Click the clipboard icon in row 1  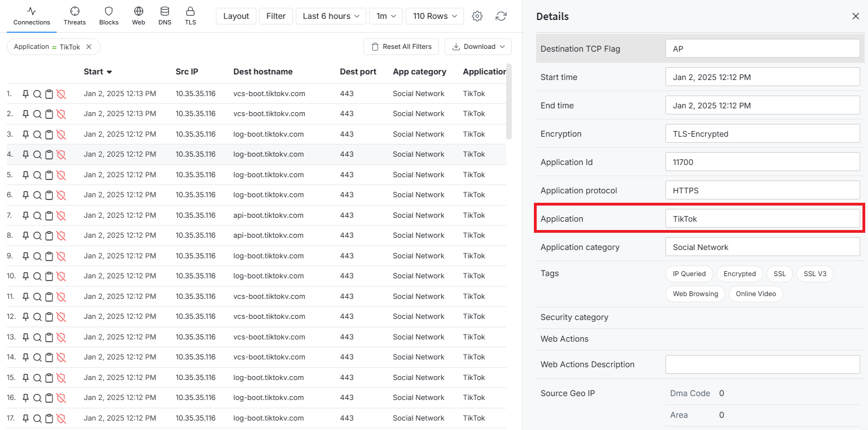[x=49, y=94]
